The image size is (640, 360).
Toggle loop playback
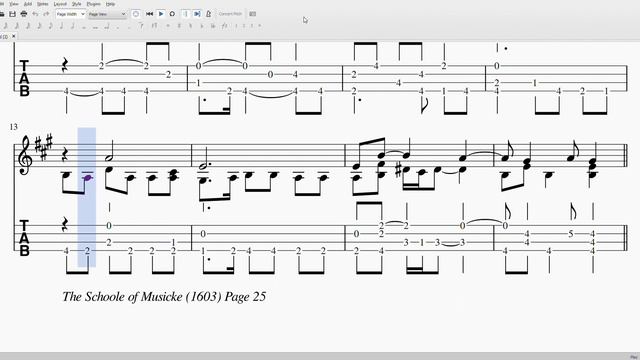pos(172,14)
